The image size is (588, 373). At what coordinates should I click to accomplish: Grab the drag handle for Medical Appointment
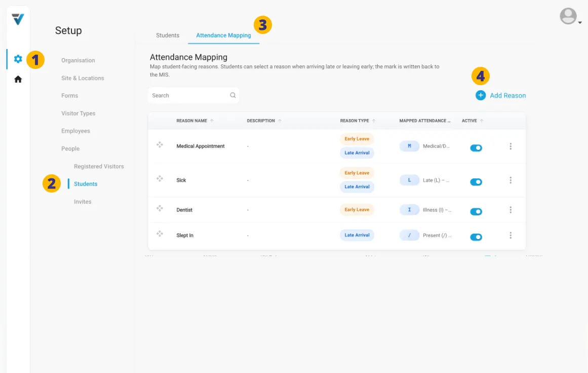pyautogui.click(x=160, y=145)
